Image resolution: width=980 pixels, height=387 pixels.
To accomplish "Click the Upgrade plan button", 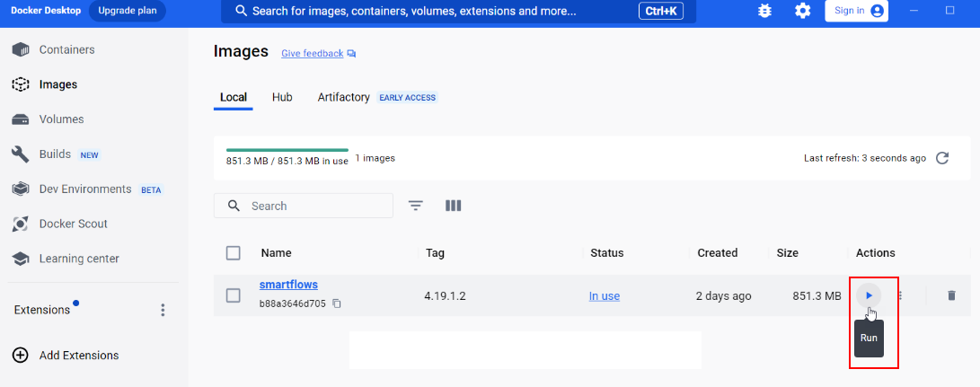I will pos(128,11).
